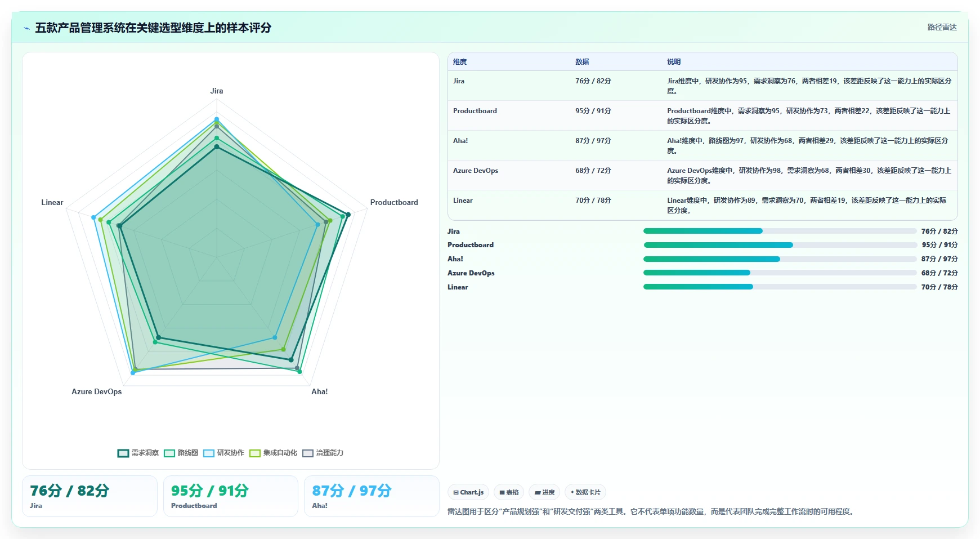
Task: Click the Azure DevOps progress row label
Action: pyautogui.click(x=471, y=273)
